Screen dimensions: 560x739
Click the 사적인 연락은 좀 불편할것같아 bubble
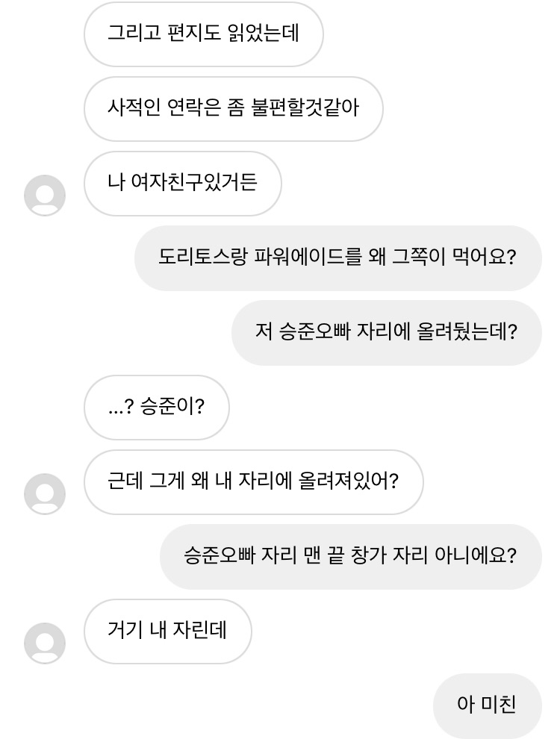(x=233, y=109)
